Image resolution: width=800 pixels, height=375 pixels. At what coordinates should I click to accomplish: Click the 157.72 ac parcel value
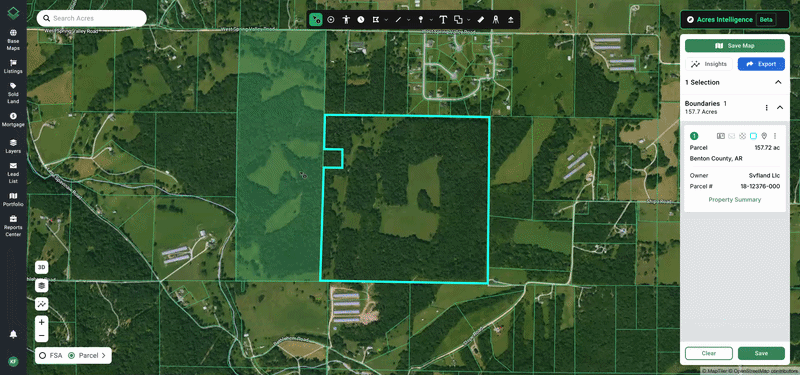767,148
